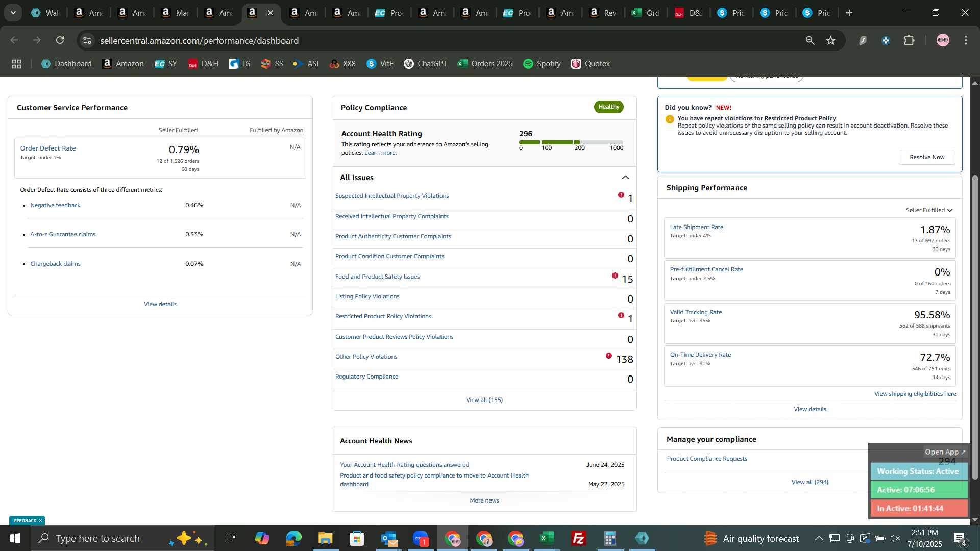Open the tab search dropdown arrow

(x=13, y=13)
